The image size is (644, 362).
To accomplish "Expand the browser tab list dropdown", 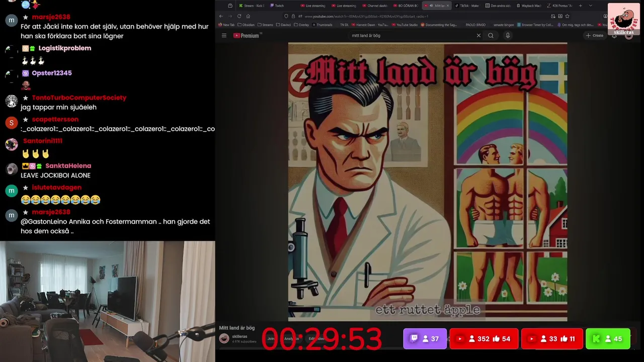I will [x=590, y=6].
